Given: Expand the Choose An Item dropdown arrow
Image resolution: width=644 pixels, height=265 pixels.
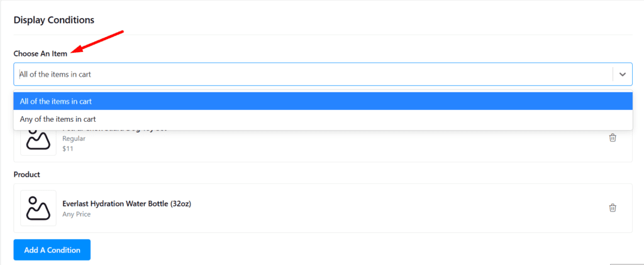Looking at the screenshot, I should pos(622,74).
